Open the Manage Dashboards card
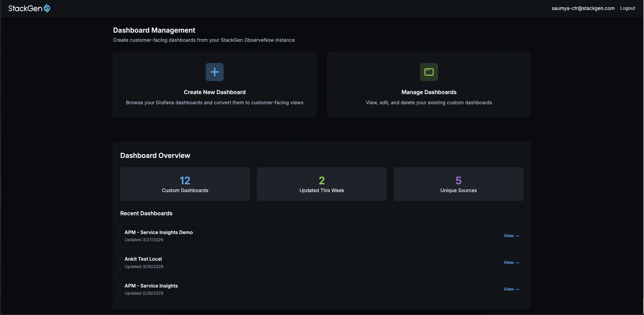Image resolution: width=644 pixels, height=315 pixels. click(429, 84)
